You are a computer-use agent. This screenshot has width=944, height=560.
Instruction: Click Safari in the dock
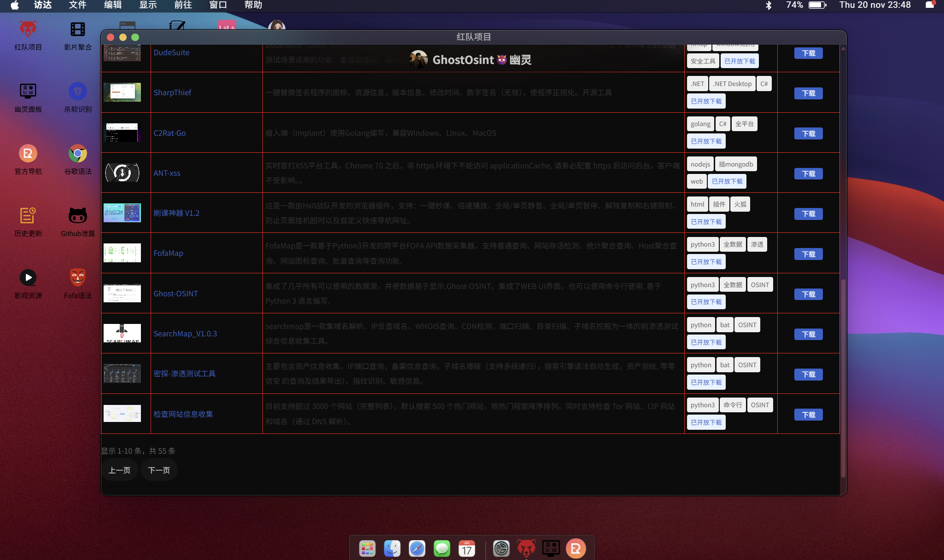pos(417,548)
